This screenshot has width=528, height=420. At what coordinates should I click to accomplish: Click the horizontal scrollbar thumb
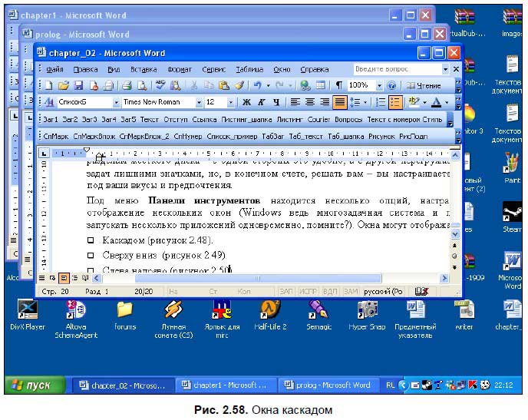click(x=259, y=278)
